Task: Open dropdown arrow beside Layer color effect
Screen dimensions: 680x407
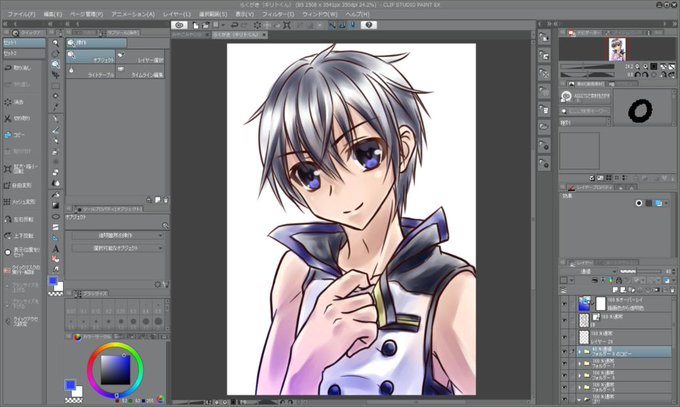Action: click(666, 203)
